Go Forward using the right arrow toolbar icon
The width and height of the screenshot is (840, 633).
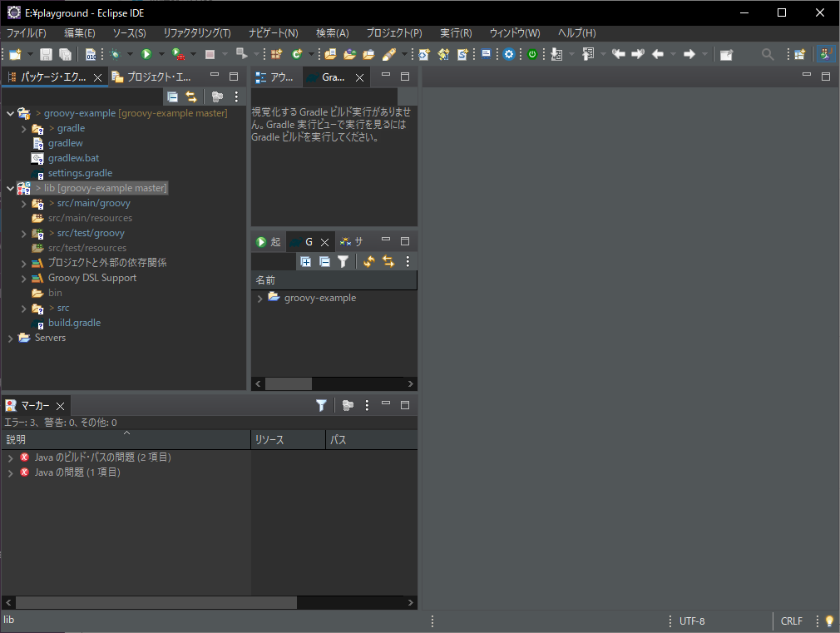pyautogui.click(x=689, y=54)
